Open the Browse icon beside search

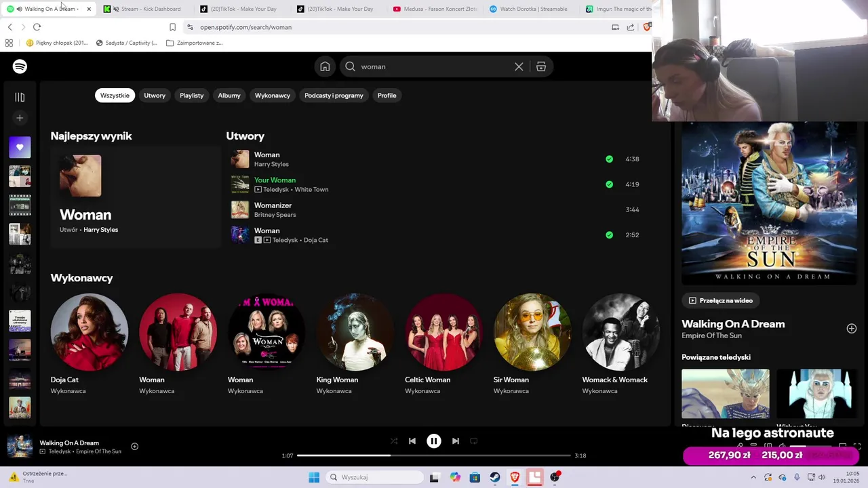tap(541, 66)
